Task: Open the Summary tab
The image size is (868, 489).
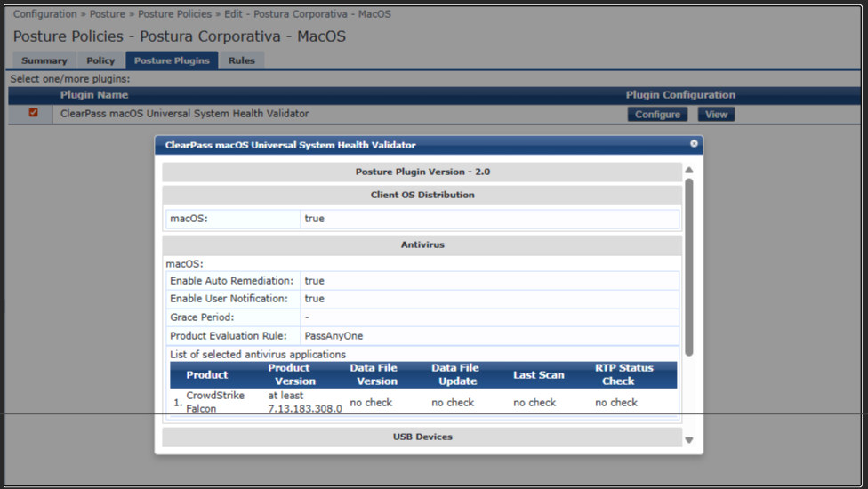Action: 44,60
